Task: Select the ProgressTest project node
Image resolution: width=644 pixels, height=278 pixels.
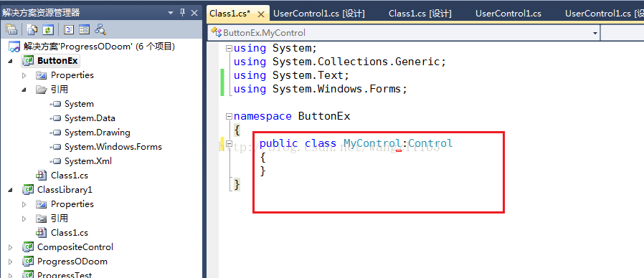Action: click(65, 274)
